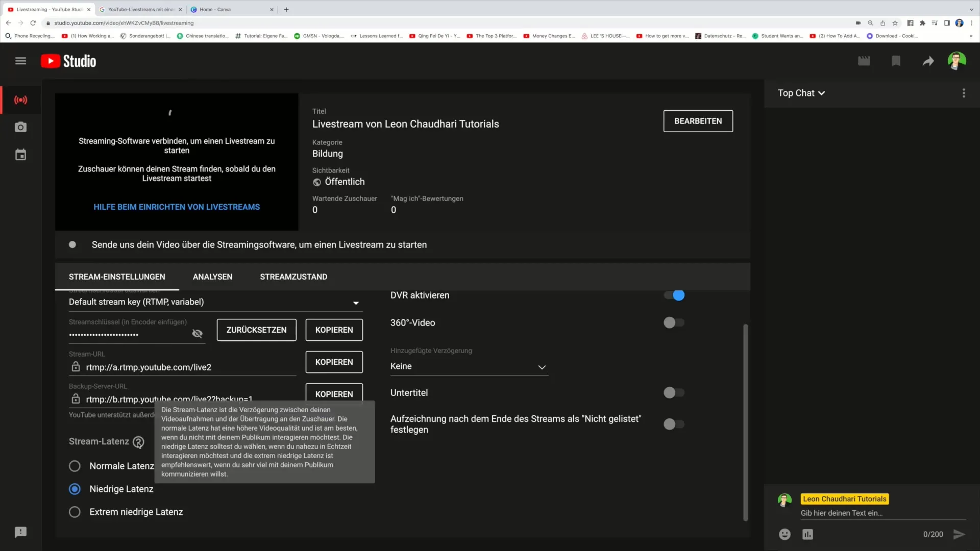Toggle DVR aktivieren switch on
Image resolution: width=980 pixels, height=551 pixels.
pos(678,295)
